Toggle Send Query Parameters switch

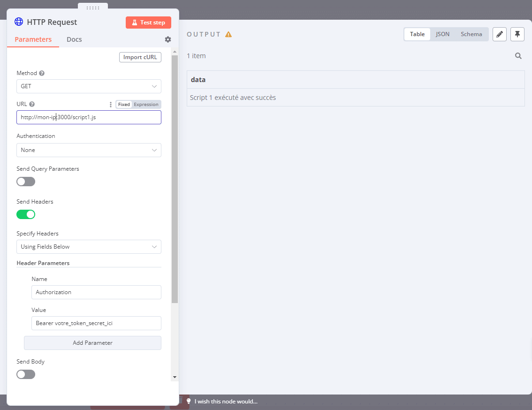coord(26,182)
